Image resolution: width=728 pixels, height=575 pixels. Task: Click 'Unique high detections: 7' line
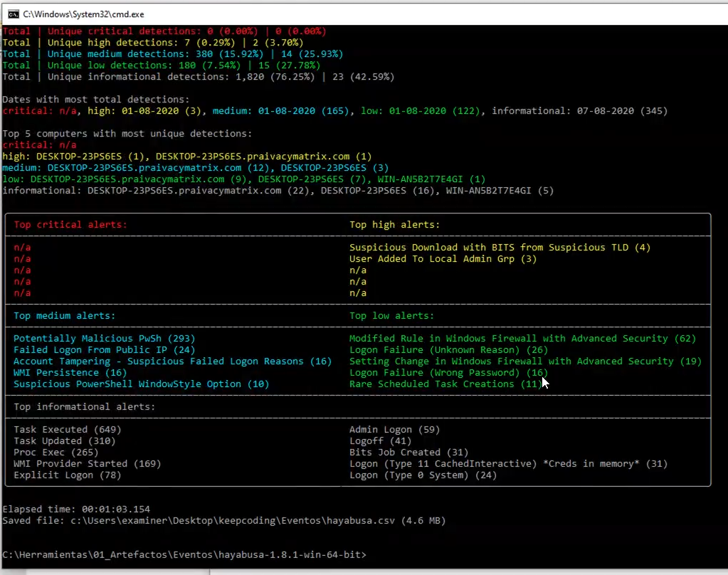coord(153,43)
